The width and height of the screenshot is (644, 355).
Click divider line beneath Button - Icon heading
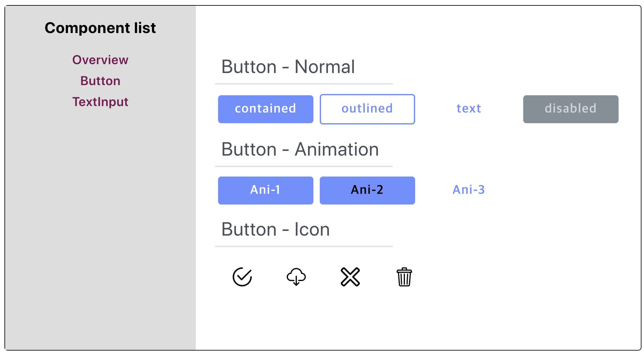304,246
